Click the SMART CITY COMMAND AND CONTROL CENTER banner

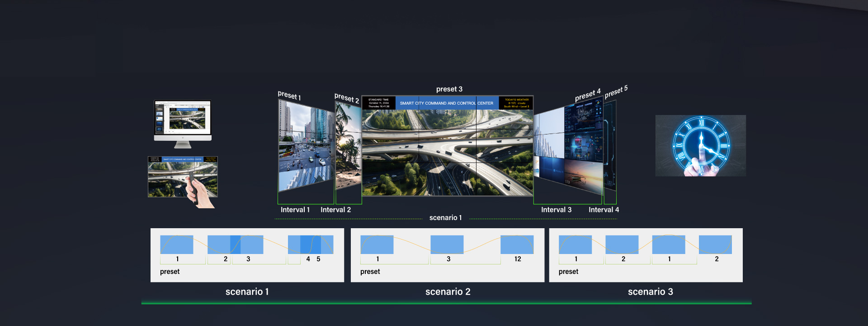[x=447, y=103]
